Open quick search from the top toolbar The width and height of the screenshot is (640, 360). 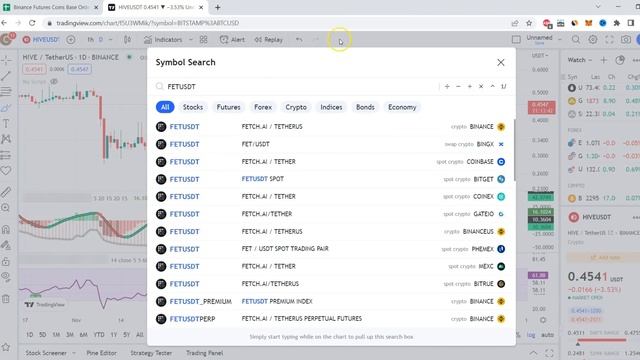[x=576, y=40]
